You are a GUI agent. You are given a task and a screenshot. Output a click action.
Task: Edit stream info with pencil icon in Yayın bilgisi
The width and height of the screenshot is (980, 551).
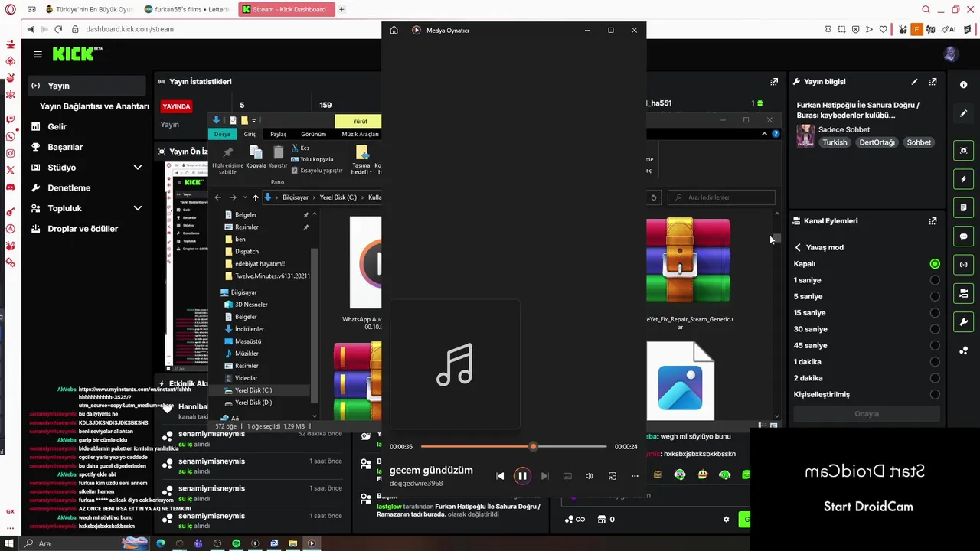[x=914, y=81]
